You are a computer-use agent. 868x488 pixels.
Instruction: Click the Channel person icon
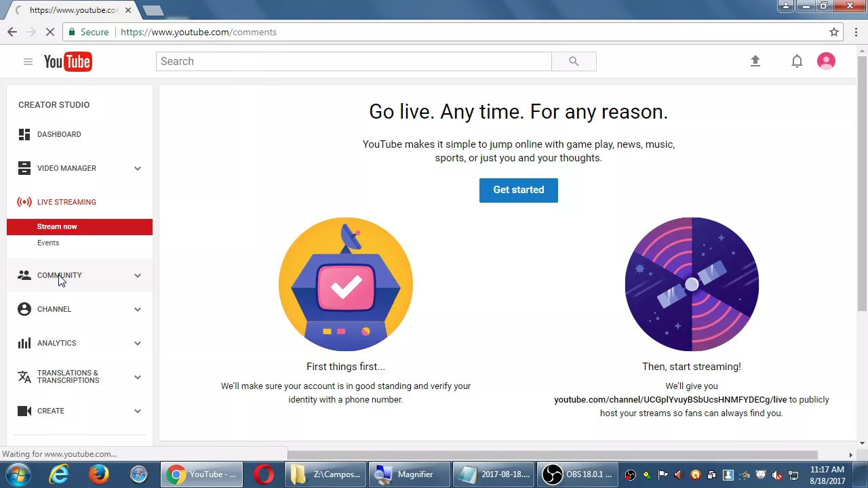(24, 309)
